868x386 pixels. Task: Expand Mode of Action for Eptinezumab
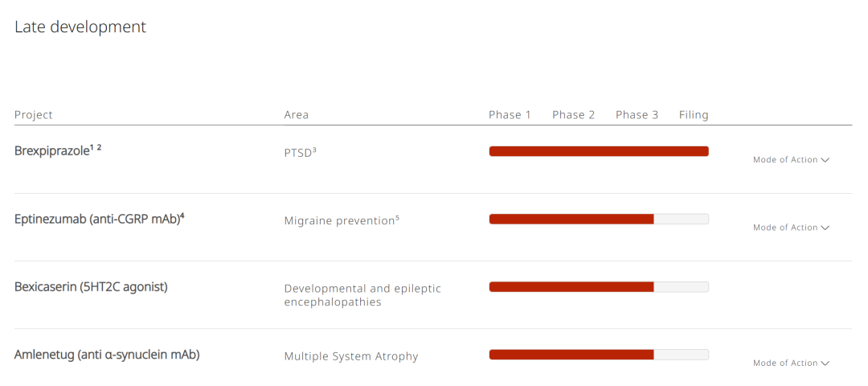pyautogui.click(x=790, y=228)
